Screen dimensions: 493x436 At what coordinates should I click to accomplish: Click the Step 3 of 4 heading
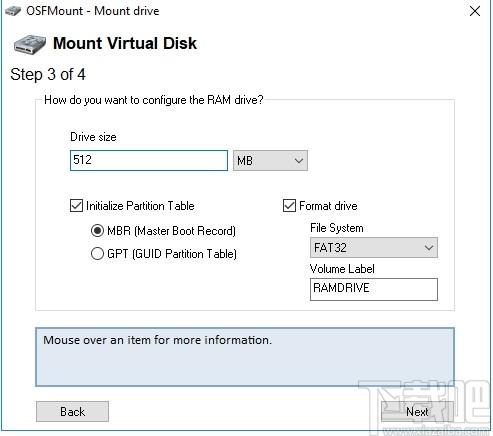pos(48,74)
